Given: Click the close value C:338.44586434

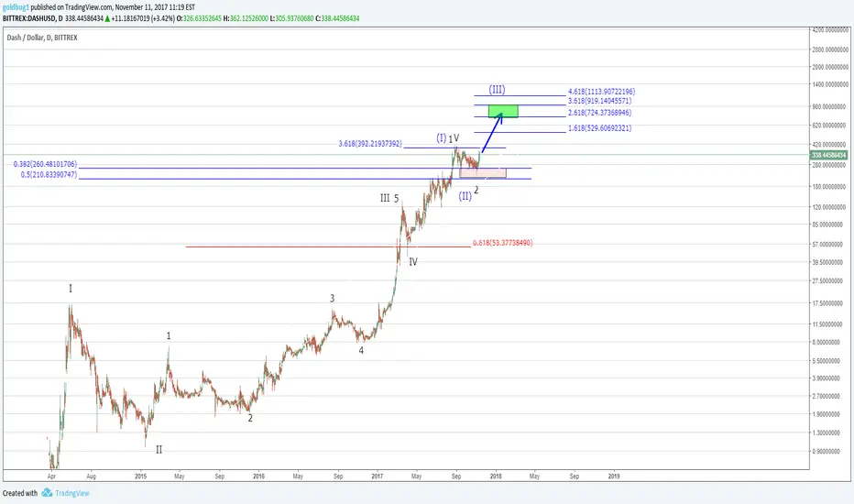Looking at the screenshot, I should click(x=337, y=18).
